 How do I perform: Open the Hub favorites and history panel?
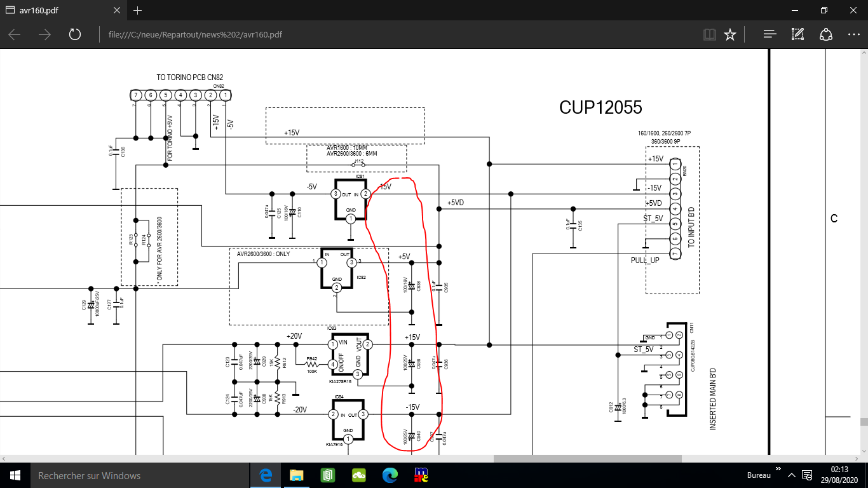tap(770, 34)
